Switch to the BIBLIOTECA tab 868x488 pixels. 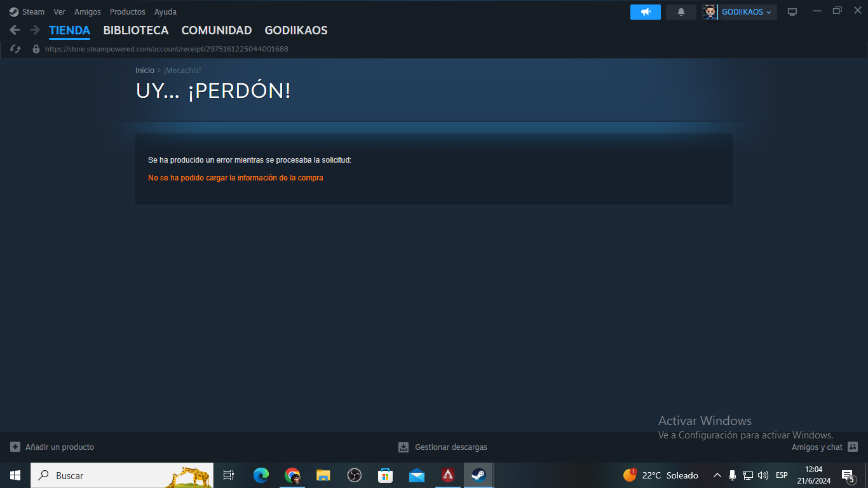click(x=135, y=30)
